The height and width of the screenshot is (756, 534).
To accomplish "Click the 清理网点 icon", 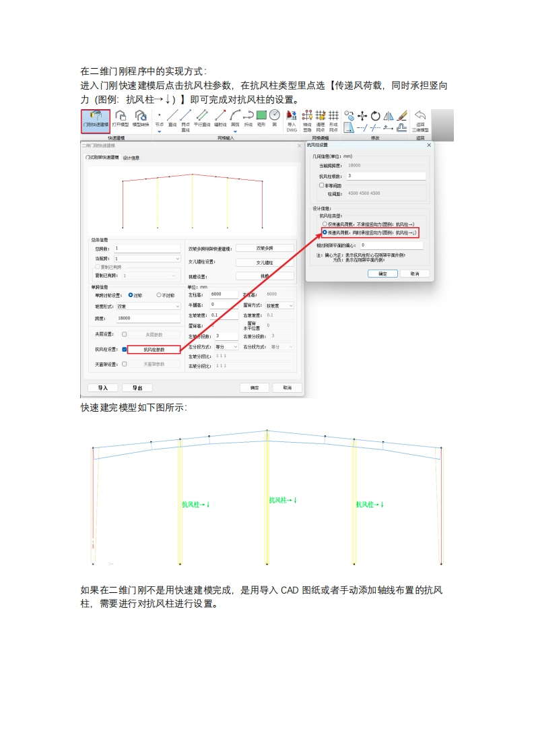I will point(321,119).
